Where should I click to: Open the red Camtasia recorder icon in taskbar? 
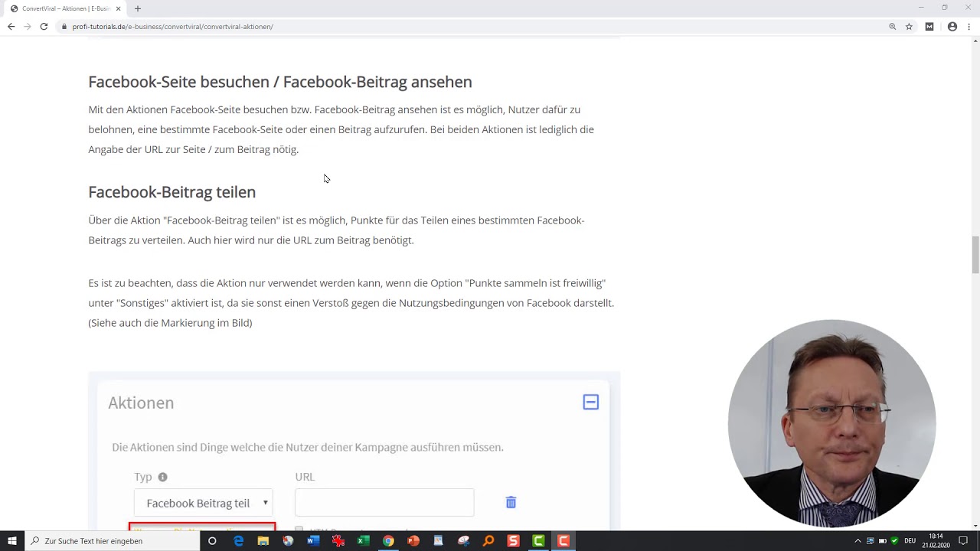click(563, 540)
